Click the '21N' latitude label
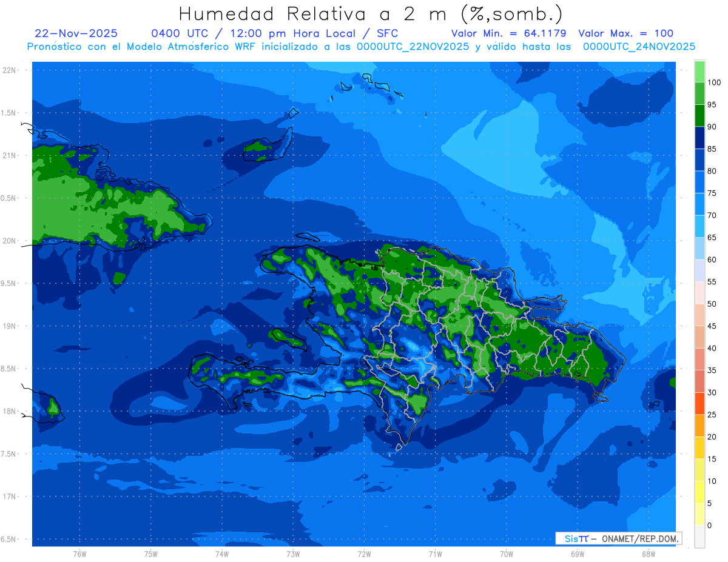This screenshot has width=728, height=562. pyautogui.click(x=9, y=155)
